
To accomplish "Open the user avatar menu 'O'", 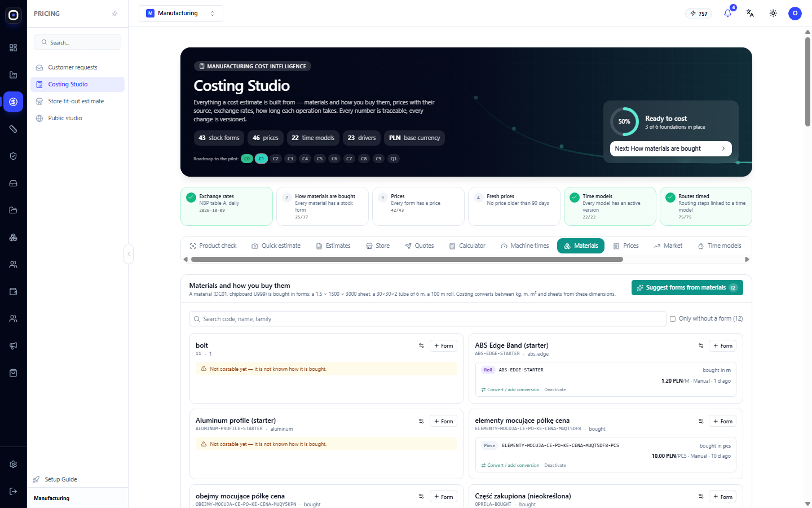I will pyautogui.click(x=795, y=13).
